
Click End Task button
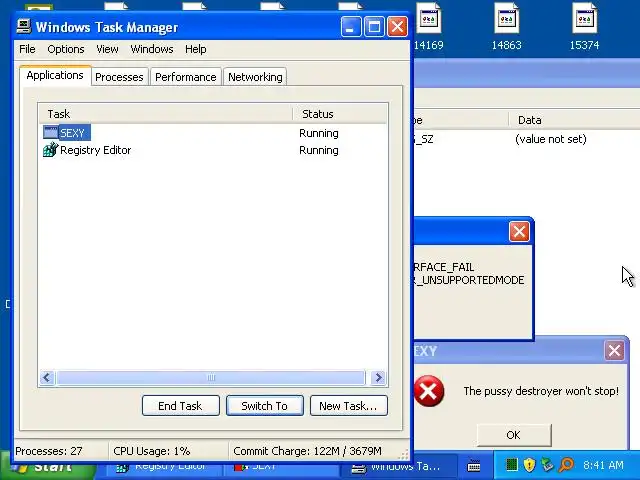[x=180, y=406]
